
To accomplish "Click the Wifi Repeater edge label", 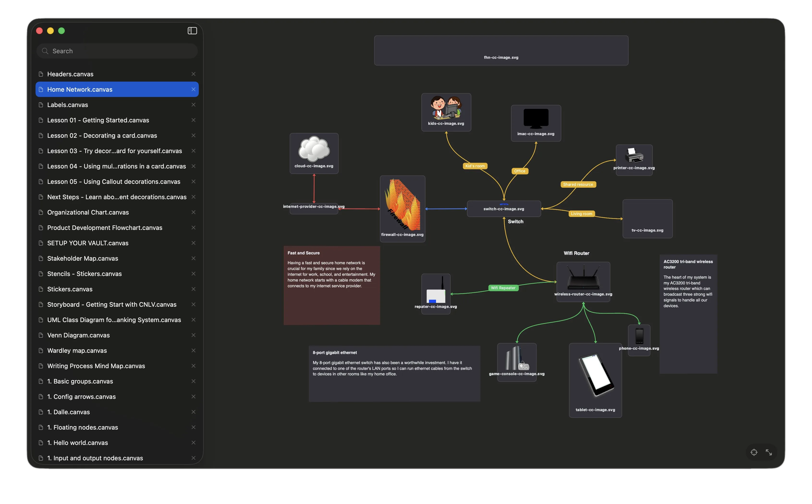I will tap(503, 288).
